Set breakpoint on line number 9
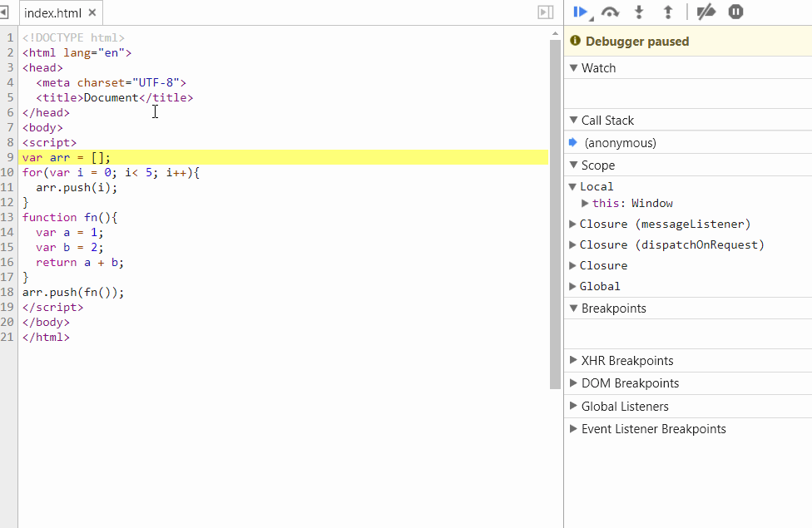 point(10,157)
